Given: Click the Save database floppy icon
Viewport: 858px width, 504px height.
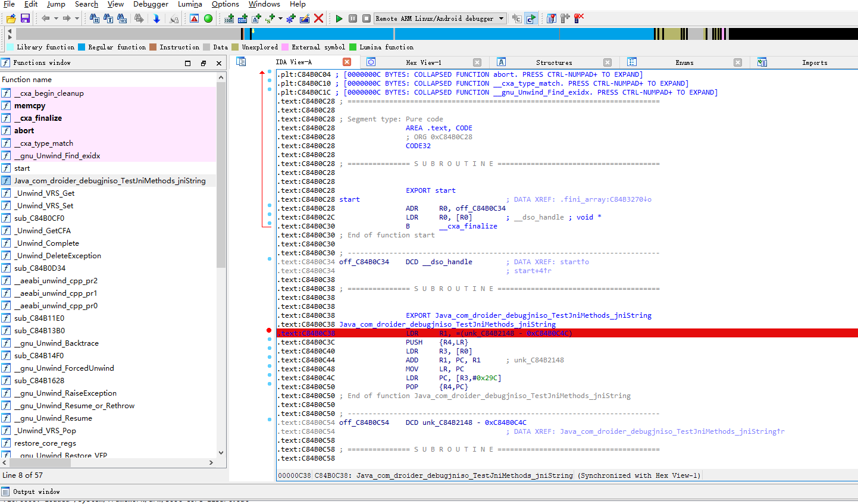Looking at the screenshot, I should pyautogui.click(x=25, y=18).
